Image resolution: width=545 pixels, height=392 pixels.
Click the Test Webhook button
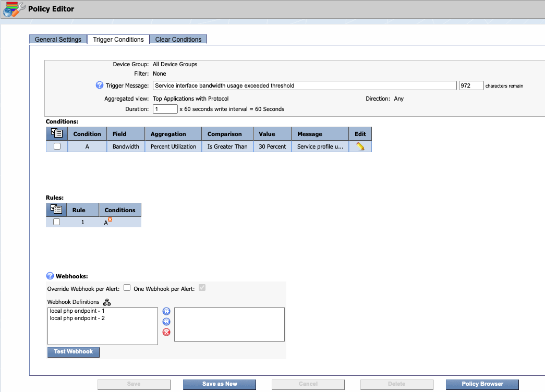[x=74, y=352]
